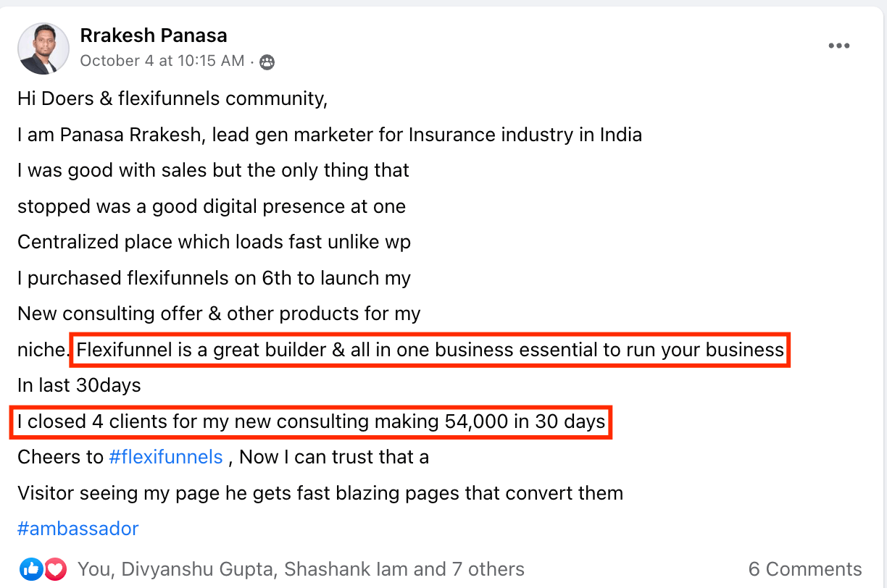Open the October 4 at 10:15 AM timestamp
887x588 pixels.
coord(162,61)
